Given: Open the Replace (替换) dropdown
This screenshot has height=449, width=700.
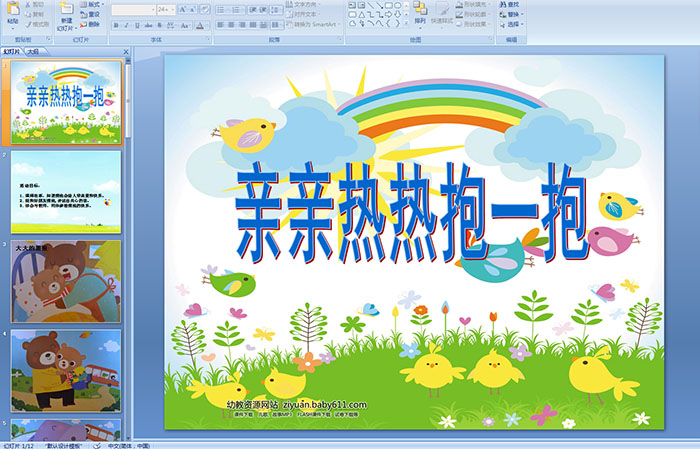Looking at the screenshot, I should 511,14.
